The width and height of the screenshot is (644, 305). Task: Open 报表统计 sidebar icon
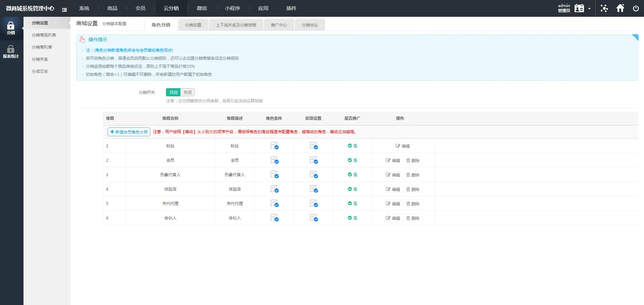(11, 52)
